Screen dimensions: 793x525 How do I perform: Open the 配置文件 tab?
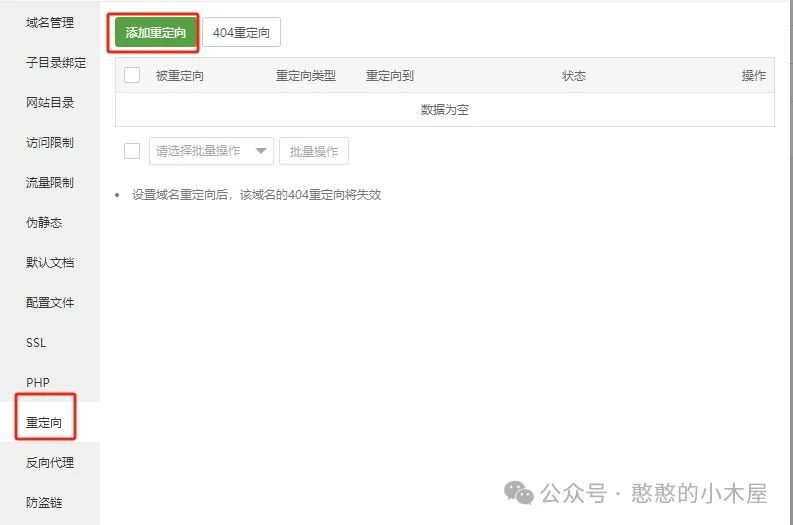(x=50, y=302)
